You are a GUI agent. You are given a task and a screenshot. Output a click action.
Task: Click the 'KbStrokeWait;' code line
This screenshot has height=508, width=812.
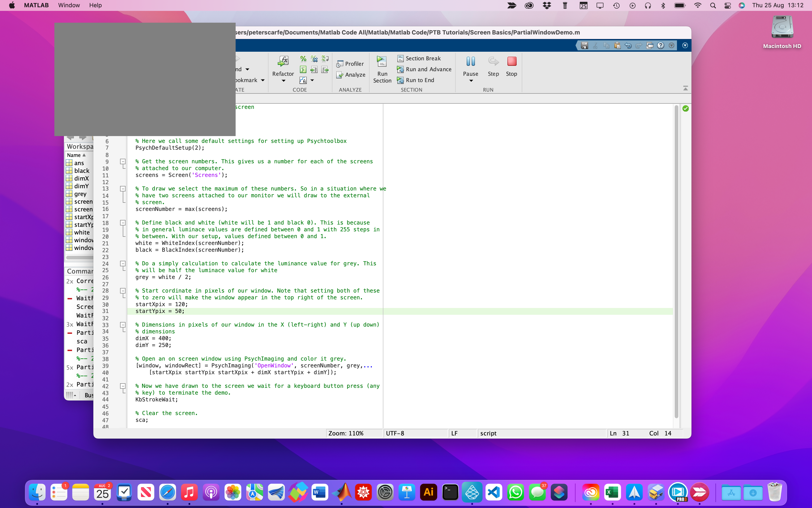point(156,399)
